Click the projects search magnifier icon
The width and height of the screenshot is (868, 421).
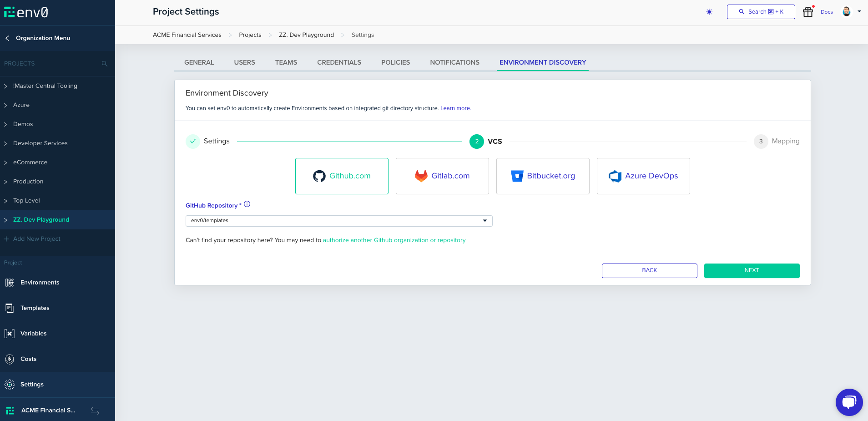click(105, 64)
